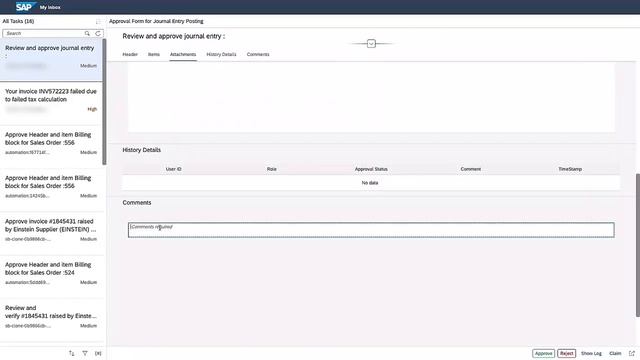The height and width of the screenshot is (360, 640).
Task: Click into the Comments required text box
Action: [371, 230]
